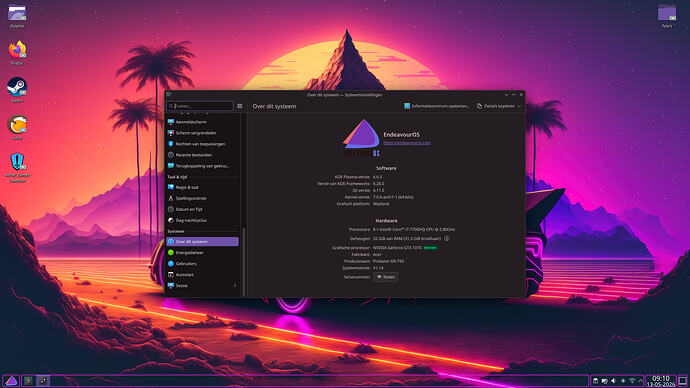690x388 pixels.
Task: Open the dropdown arrow next to Details kopiëren
Action: tap(519, 106)
